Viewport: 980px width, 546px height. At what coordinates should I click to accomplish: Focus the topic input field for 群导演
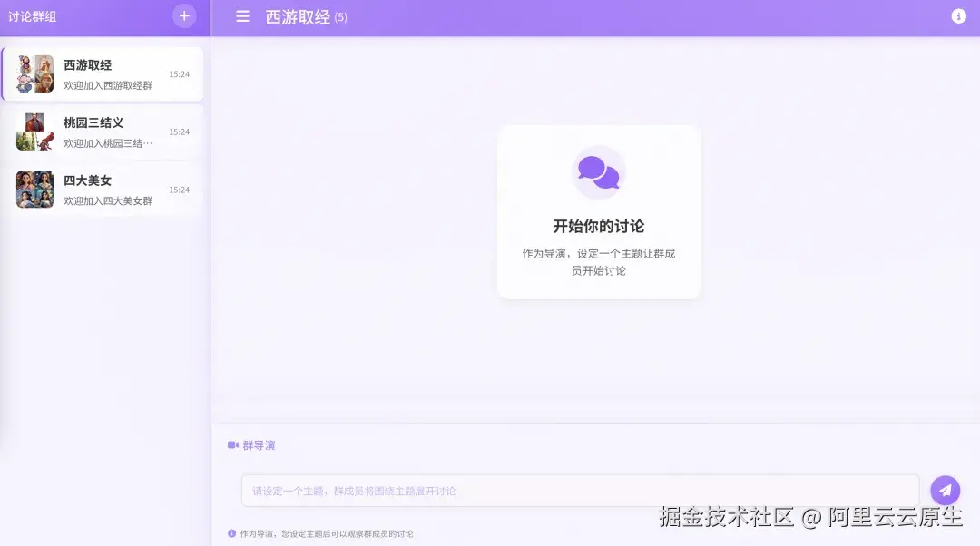[580, 491]
